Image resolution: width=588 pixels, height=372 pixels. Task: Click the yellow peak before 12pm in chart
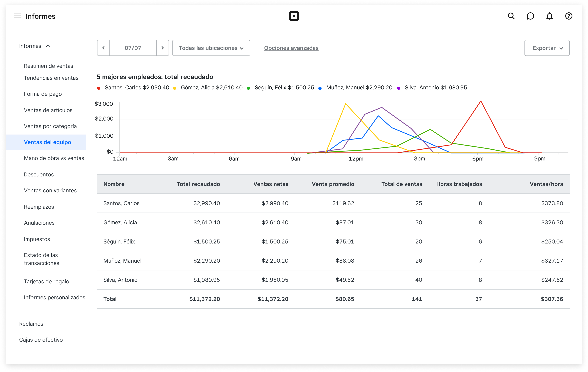(346, 104)
